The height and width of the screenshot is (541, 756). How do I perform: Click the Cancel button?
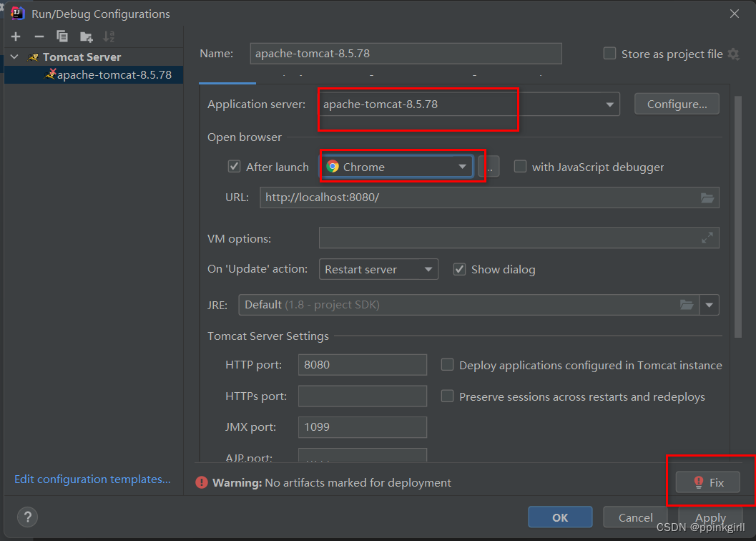[635, 517]
